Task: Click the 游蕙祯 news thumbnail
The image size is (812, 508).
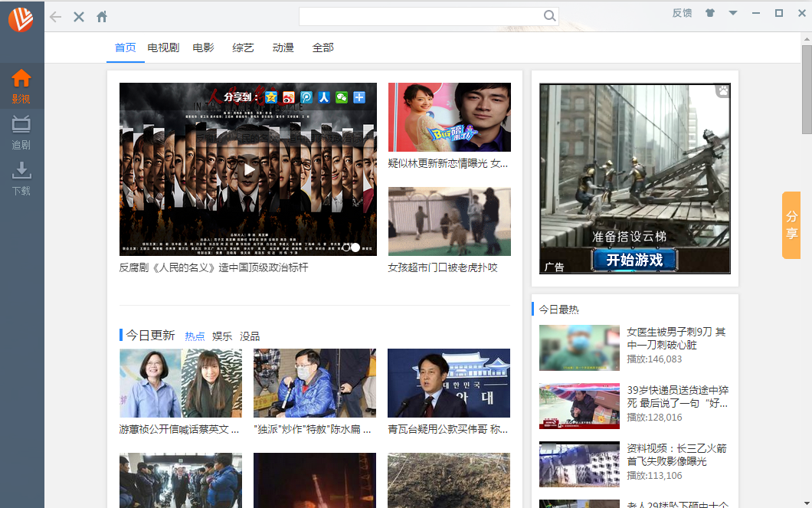Action: pos(181,382)
